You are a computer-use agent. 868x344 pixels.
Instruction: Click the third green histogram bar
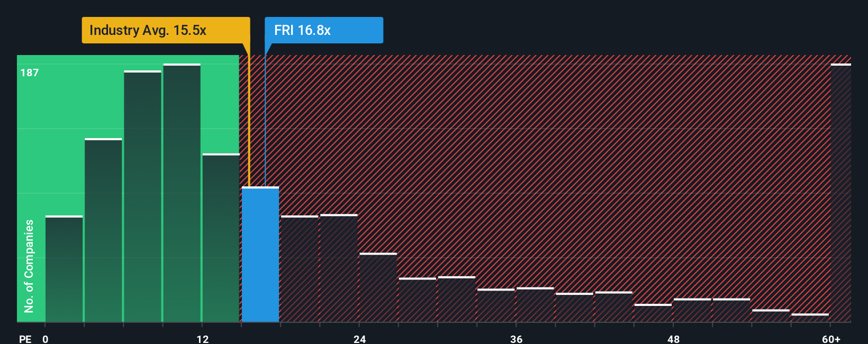143,196
